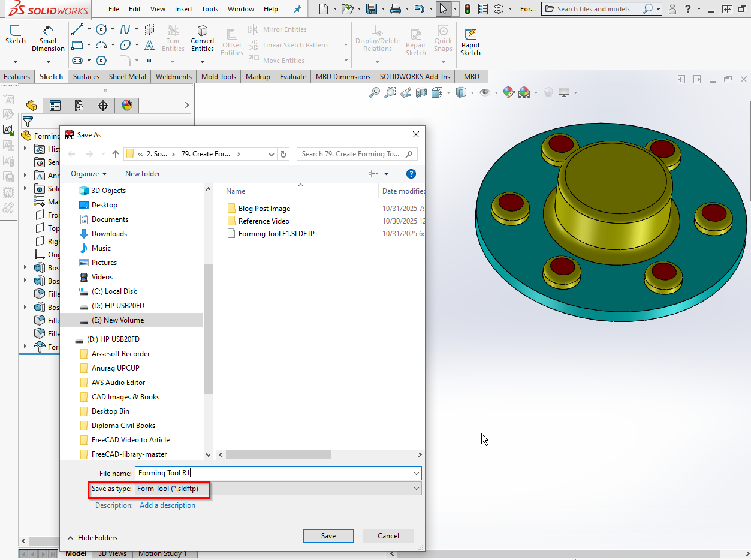The height and width of the screenshot is (560, 751).
Task: Click the Up one folder arrow
Action: pos(116,154)
